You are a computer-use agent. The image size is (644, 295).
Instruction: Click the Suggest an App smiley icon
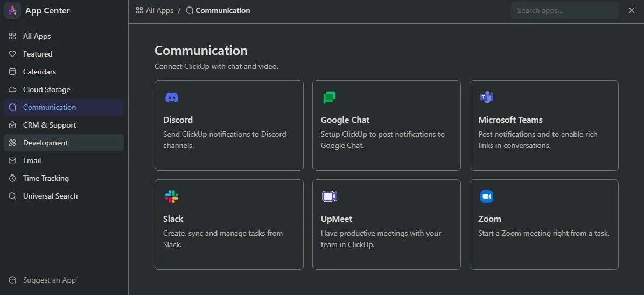click(12, 280)
